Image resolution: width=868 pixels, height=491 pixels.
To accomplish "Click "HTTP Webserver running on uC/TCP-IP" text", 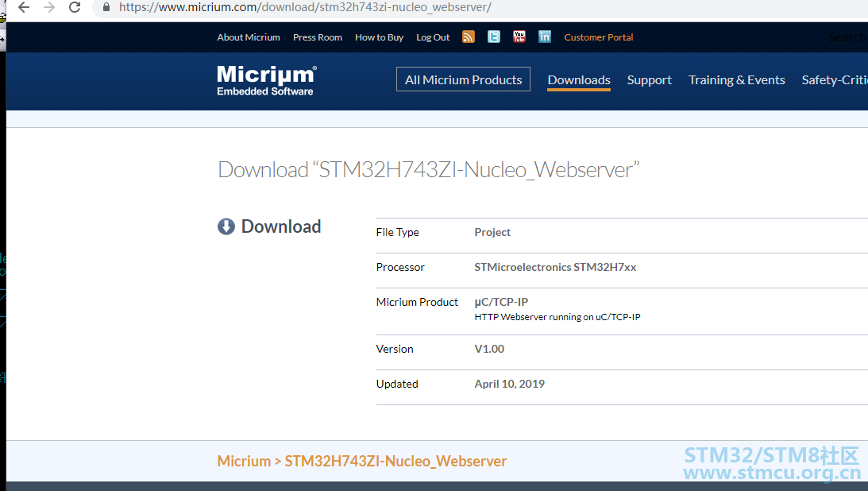I will point(557,317).
